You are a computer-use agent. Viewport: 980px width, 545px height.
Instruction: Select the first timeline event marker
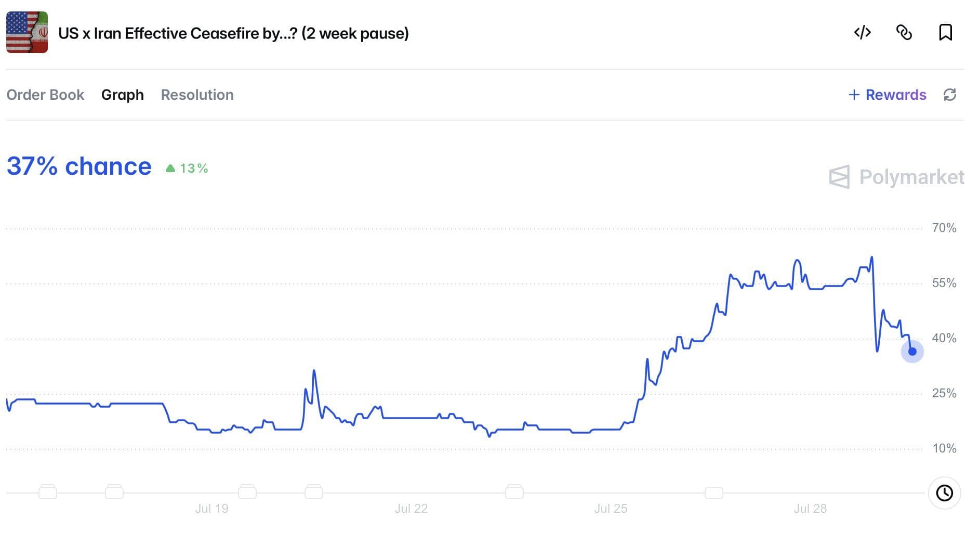[48, 491]
